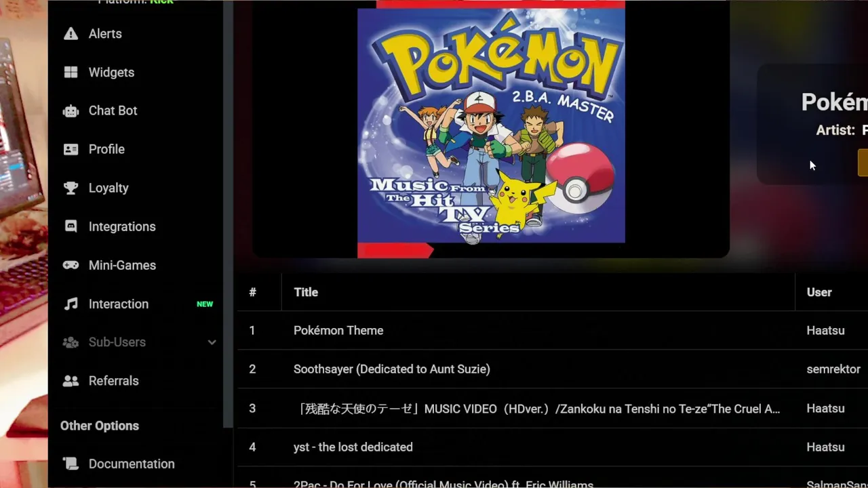Click the NEW badge beside Interaction
The image size is (868, 488).
click(205, 304)
